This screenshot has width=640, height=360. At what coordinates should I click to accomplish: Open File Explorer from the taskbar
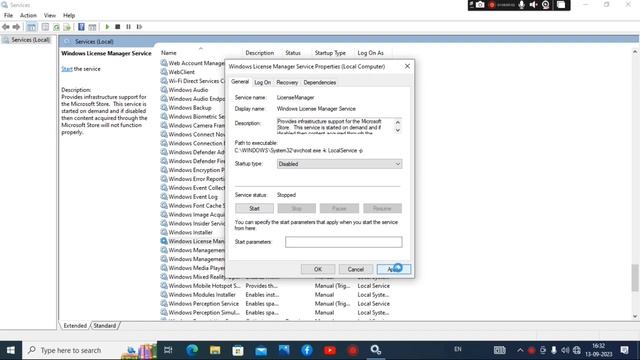point(215,350)
